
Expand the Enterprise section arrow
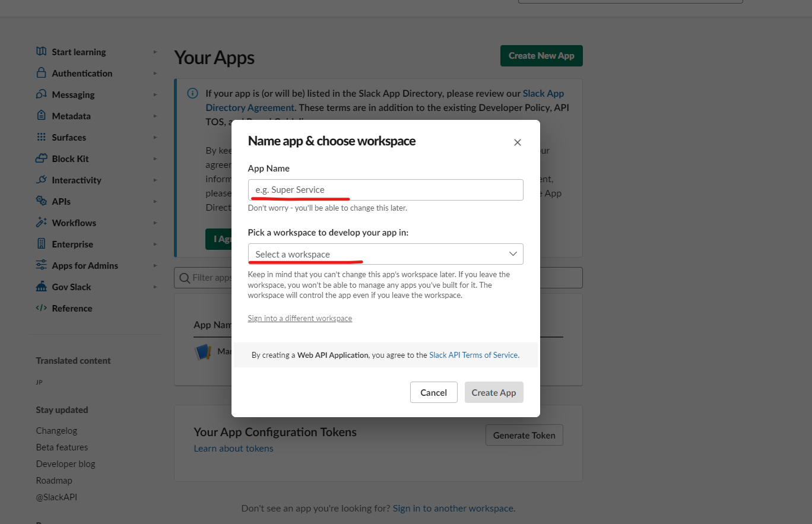pos(155,244)
